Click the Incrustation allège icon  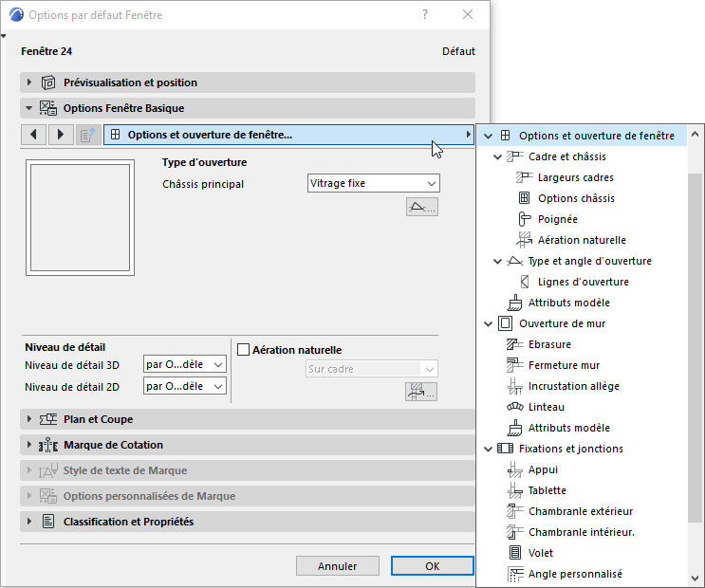point(515,386)
